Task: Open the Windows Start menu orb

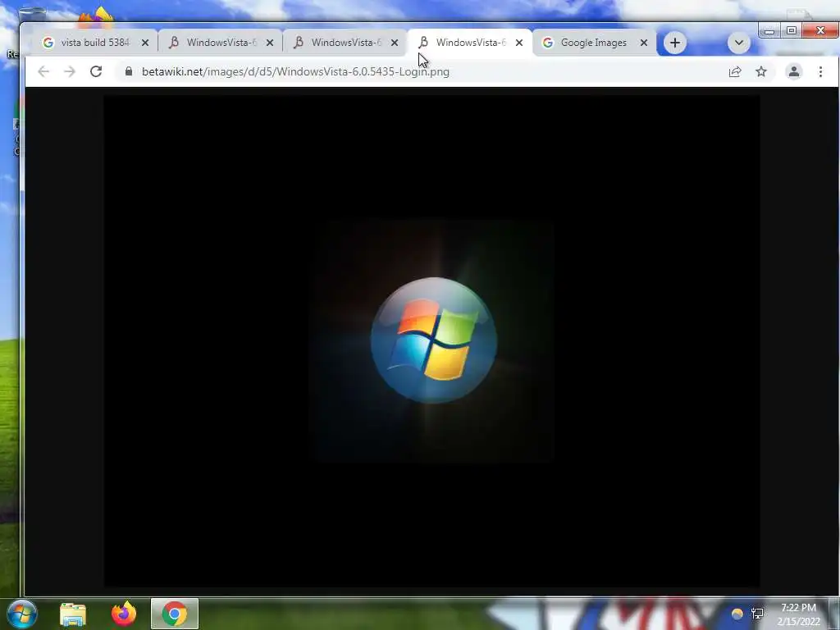Action: [x=22, y=614]
